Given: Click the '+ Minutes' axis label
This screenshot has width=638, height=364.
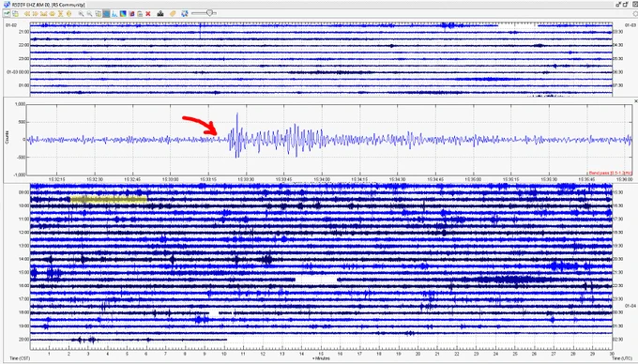Looking at the screenshot, I should click(321, 358).
